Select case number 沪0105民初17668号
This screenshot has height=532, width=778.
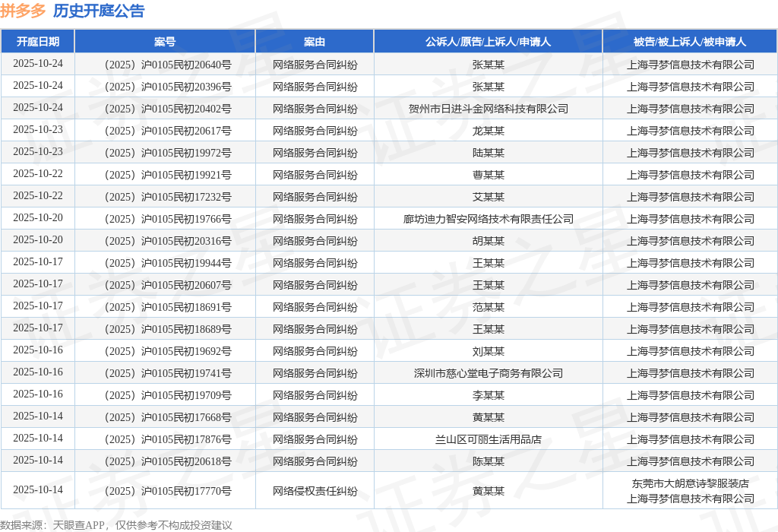pos(168,417)
